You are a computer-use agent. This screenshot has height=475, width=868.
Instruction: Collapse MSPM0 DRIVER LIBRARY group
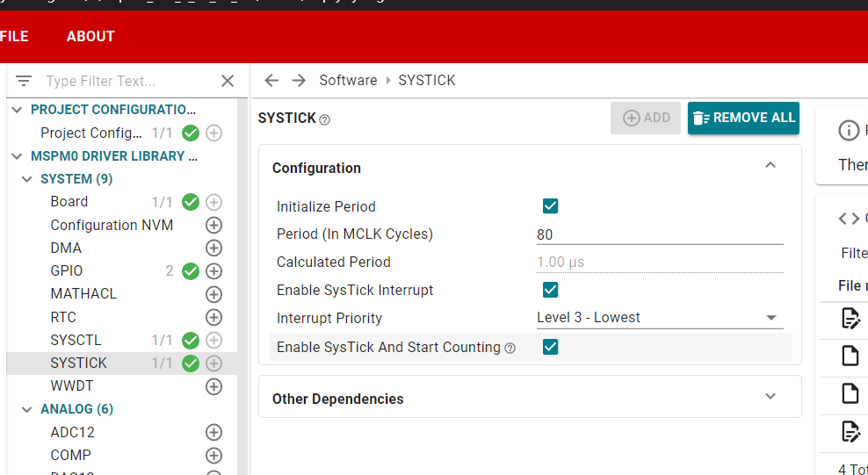click(18, 156)
